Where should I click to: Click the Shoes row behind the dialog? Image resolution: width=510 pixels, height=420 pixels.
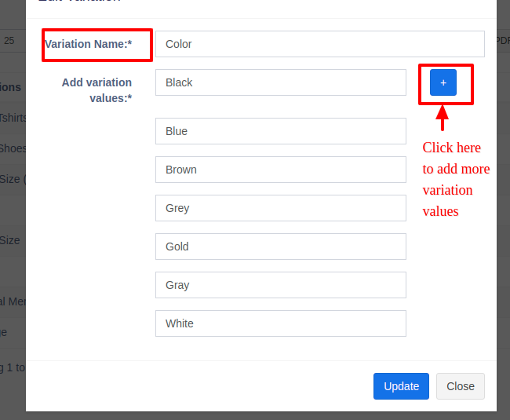pyautogui.click(x=13, y=148)
